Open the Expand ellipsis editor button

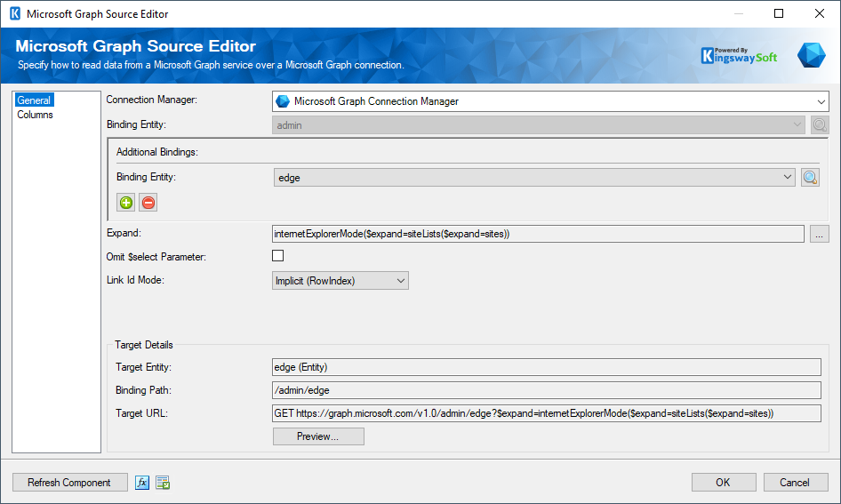[x=819, y=234]
